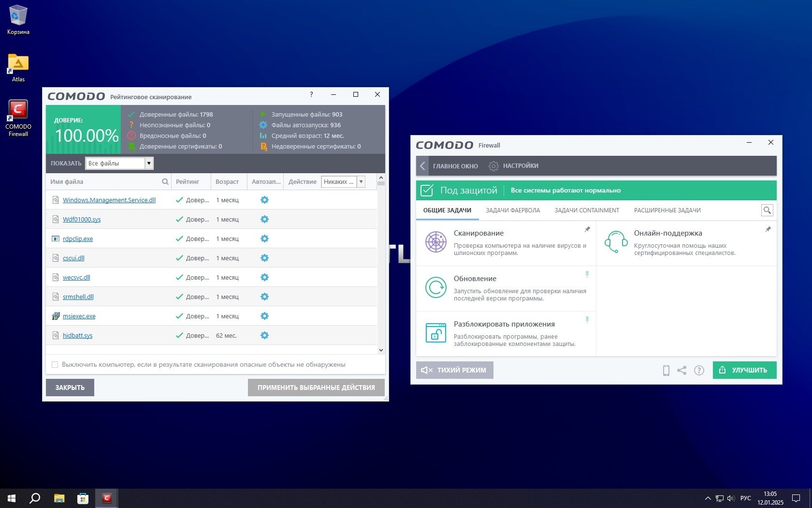
Task: Click autorun gear icon for rdpclip.exe
Action: [264, 239]
